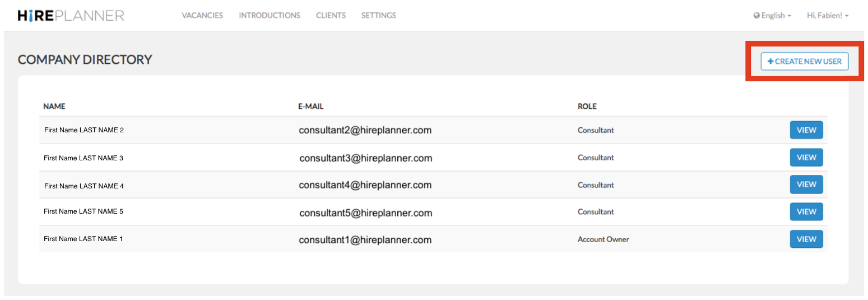
Task: View the Account Owner user details
Action: pyautogui.click(x=806, y=239)
